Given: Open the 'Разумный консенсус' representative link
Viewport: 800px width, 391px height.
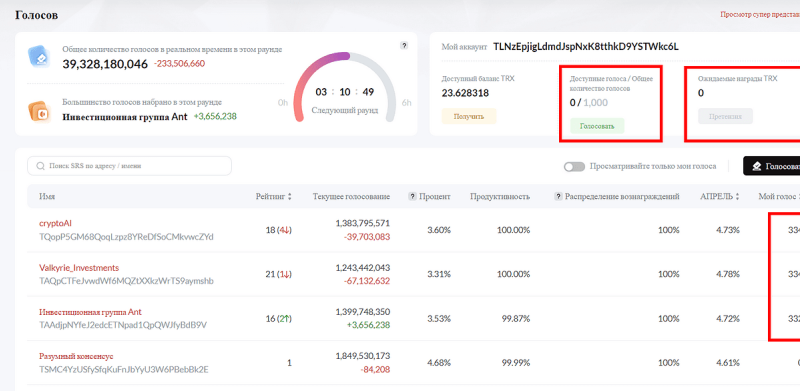Looking at the screenshot, I should pos(76,356).
